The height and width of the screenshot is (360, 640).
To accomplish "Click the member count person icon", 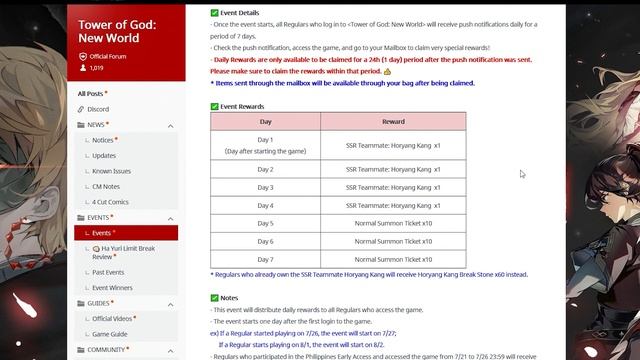I will [83, 68].
